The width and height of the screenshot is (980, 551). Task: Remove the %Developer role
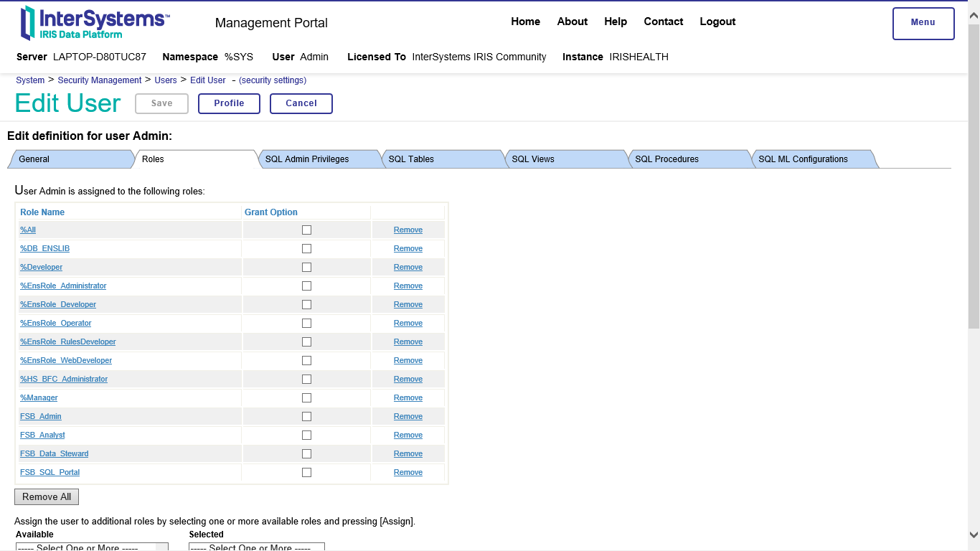click(x=408, y=267)
